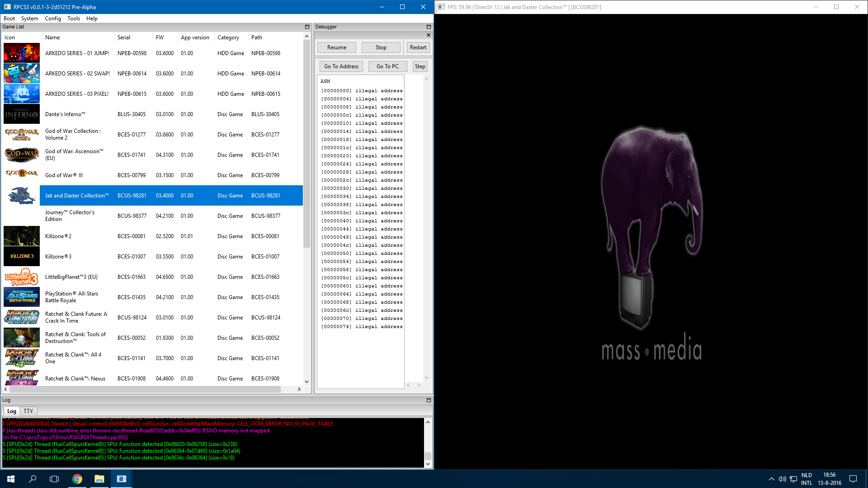
Task: Close the Debugger panel with X icon
Action: click(429, 35)
